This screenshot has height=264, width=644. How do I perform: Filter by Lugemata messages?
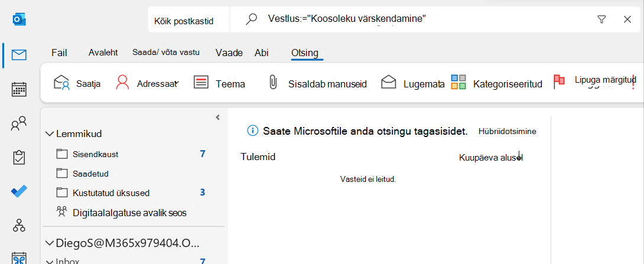pyautogui.click(x=413, y=83)
